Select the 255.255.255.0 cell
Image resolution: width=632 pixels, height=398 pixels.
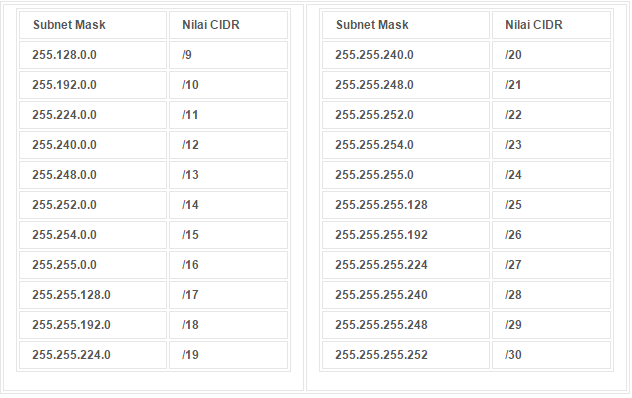[406, 175]
